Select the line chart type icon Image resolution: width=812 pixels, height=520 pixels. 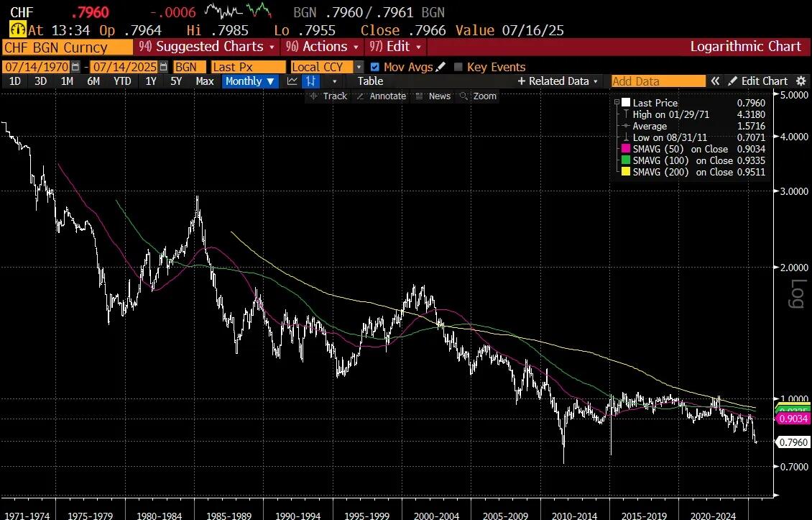(292, 81)
